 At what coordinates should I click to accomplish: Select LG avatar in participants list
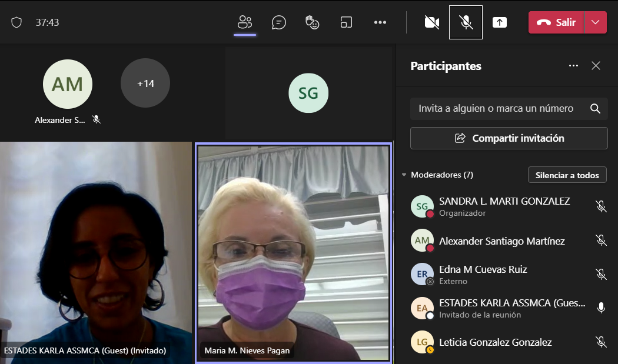click(422, 342)
